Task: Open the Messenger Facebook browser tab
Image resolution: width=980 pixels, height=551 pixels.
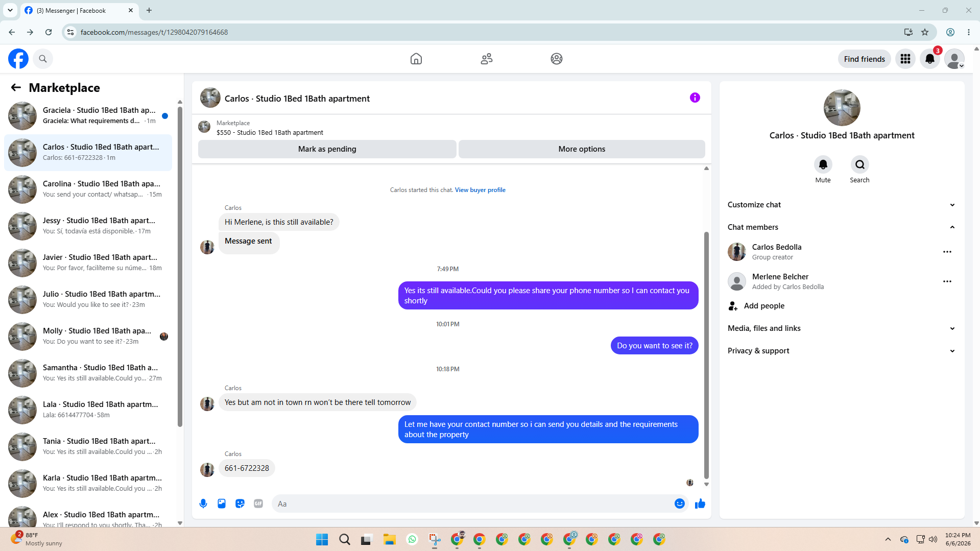Action: [79, 10]
